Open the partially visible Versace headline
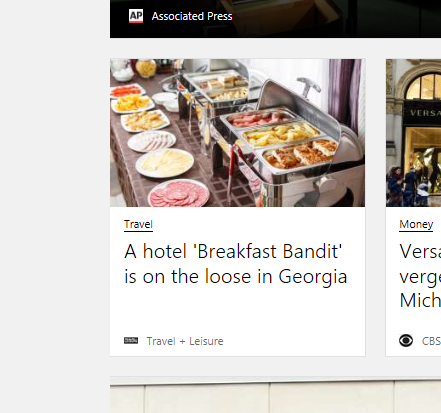 coord(420,275)
